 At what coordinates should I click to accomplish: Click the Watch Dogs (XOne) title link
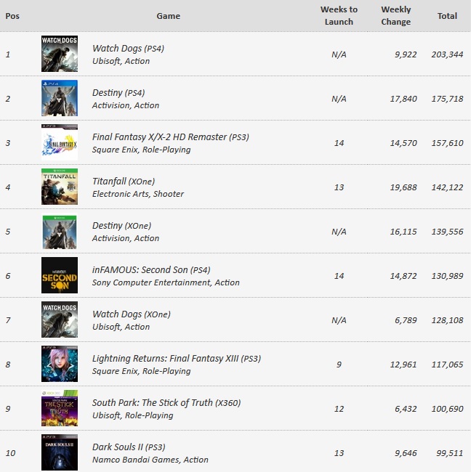131,314
